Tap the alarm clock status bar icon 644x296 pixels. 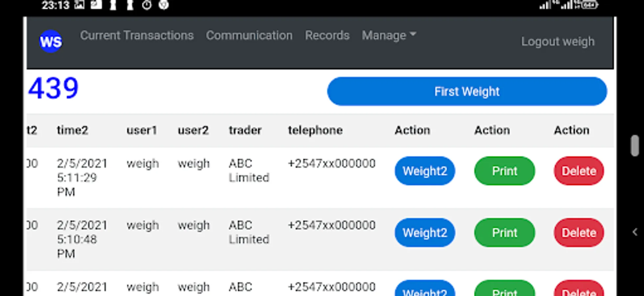click(x=147, y=5)
